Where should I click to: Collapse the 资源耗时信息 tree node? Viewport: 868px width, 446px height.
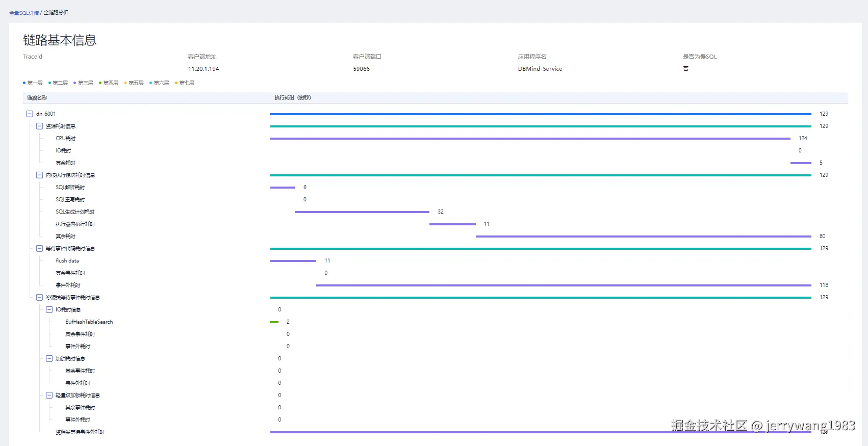[x=39, y=126]
